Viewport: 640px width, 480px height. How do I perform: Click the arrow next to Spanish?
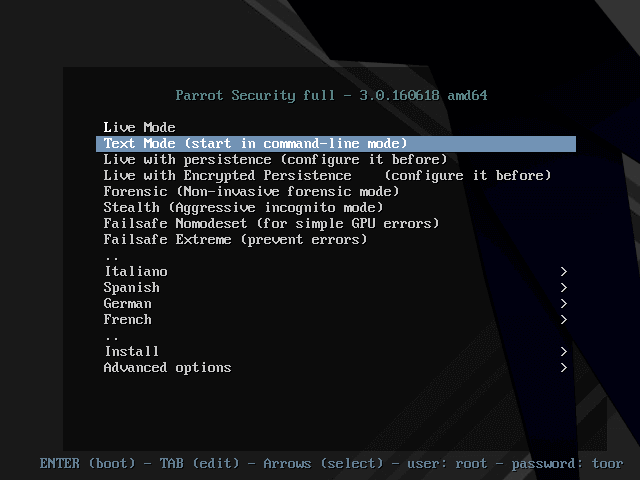point(564,287)
